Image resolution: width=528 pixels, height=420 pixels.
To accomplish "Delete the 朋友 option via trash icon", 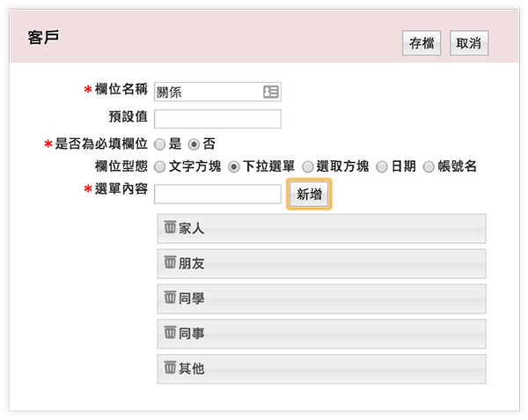I will coord(170,262).
